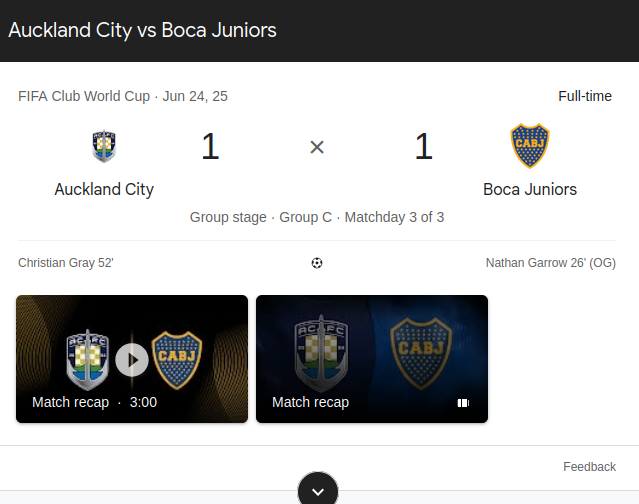Click the soccer ball goals icon
The width and height of the screenshot is (639, 504).
[x=317, y=263]
